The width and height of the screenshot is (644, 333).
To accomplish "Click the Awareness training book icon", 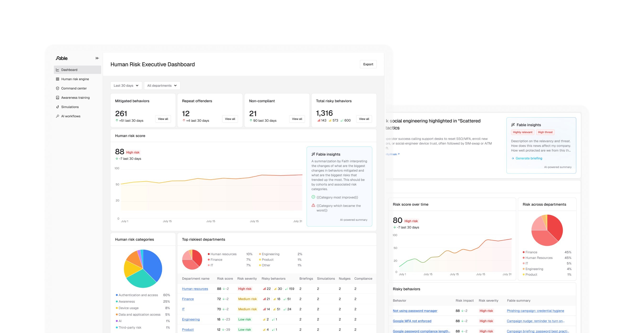I will tap(57, 98).
